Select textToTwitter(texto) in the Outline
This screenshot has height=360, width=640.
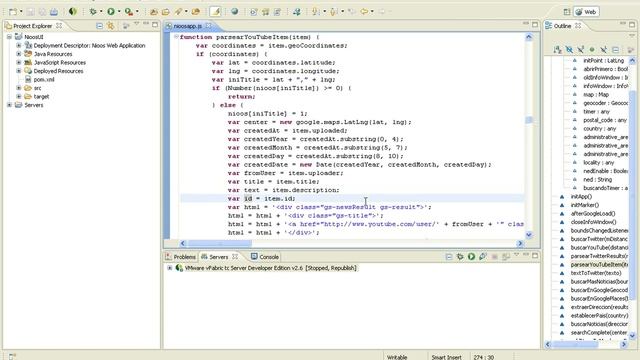tap(596, 273)
